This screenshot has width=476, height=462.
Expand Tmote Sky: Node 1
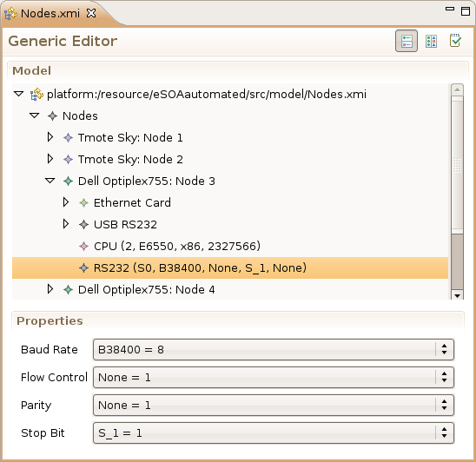50,137
